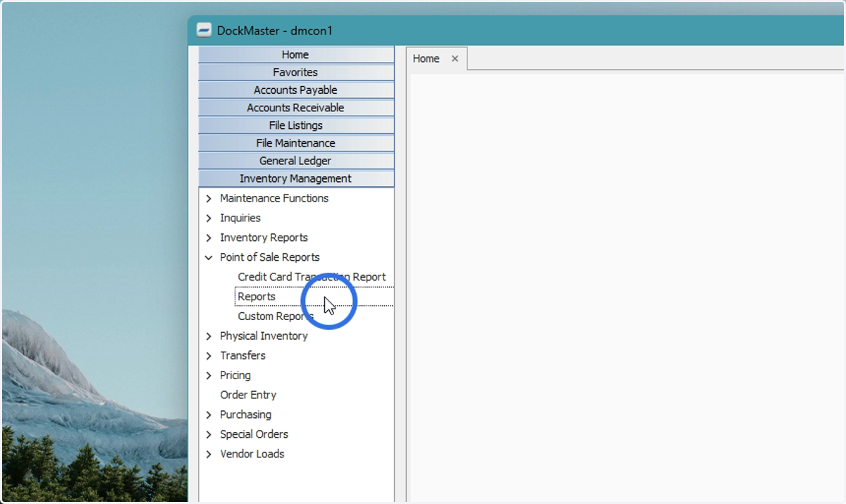The height and width of the screenshot is (504, 846).
Task: Expand the Pricing chevron
Action: (209, 376)
